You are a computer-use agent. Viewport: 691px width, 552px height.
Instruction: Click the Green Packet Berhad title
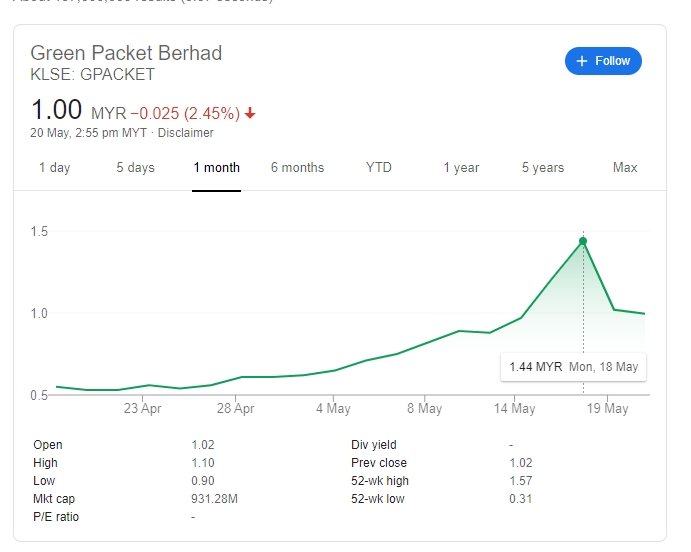point(126,53)
